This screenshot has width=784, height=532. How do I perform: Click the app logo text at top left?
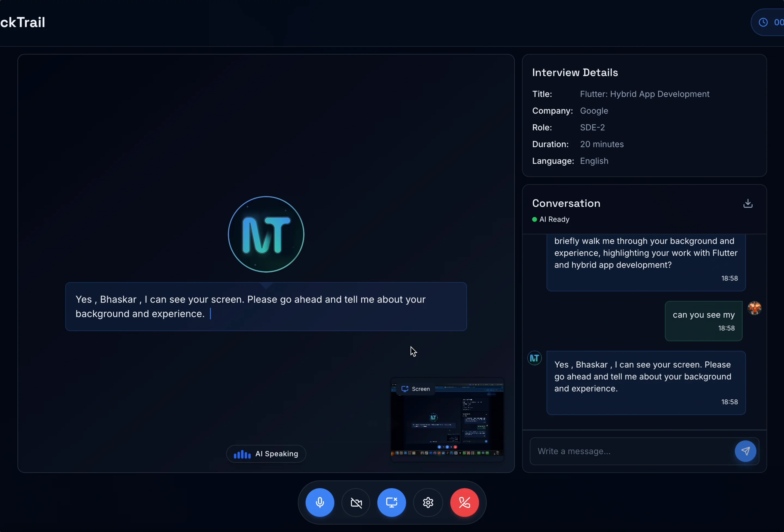[x=22, y=22]
